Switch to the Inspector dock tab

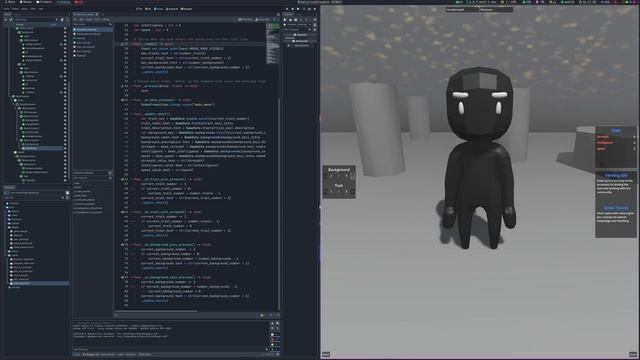288,14
